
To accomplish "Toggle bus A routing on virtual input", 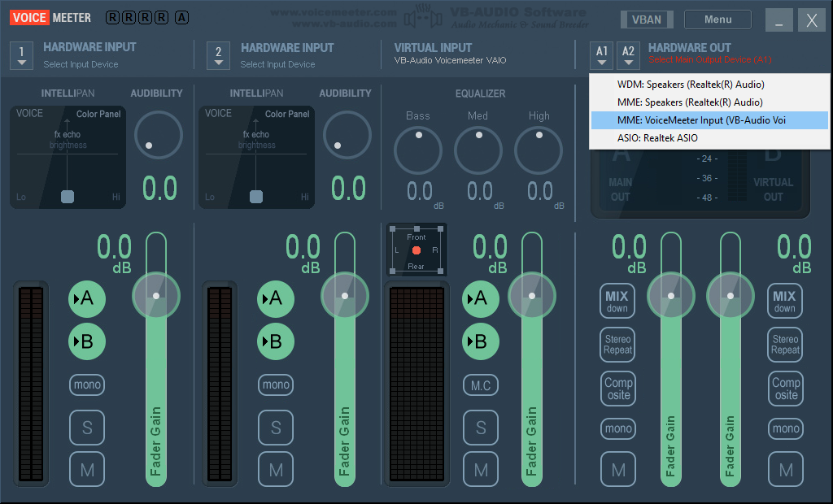I will coord(481,299).
